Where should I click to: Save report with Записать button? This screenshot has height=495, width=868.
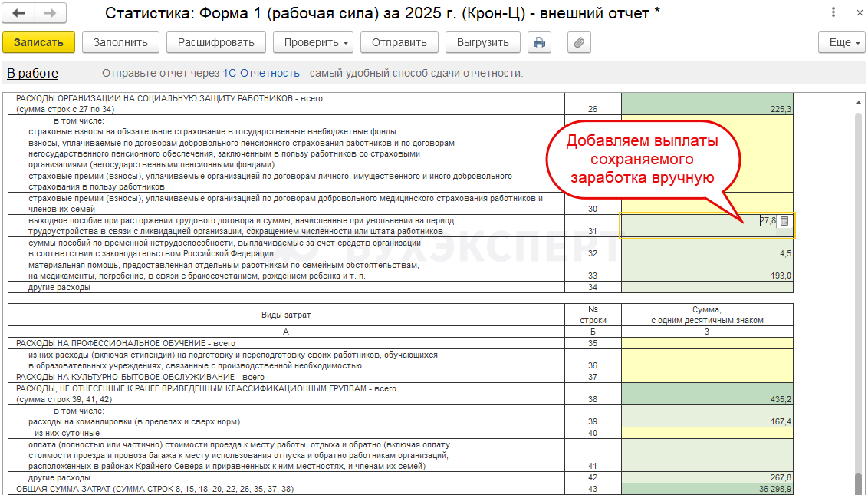click(x=38, y=43)
